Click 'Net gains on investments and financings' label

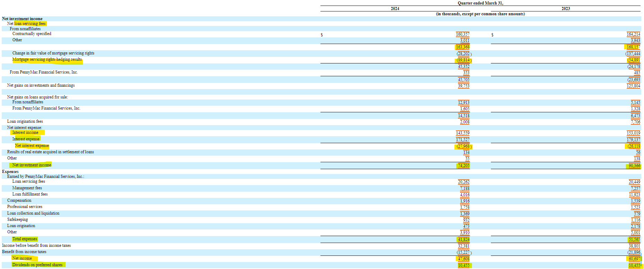point(41,85)
